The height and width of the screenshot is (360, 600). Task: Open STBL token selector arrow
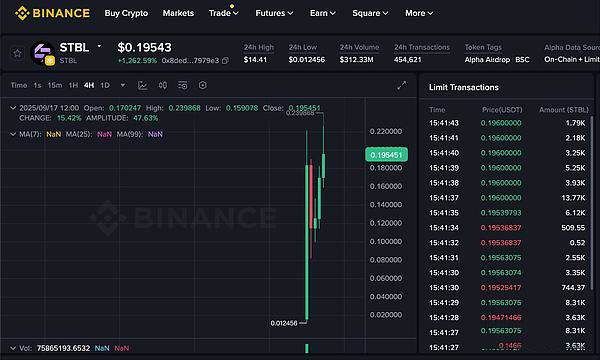(x=99, y=46)
